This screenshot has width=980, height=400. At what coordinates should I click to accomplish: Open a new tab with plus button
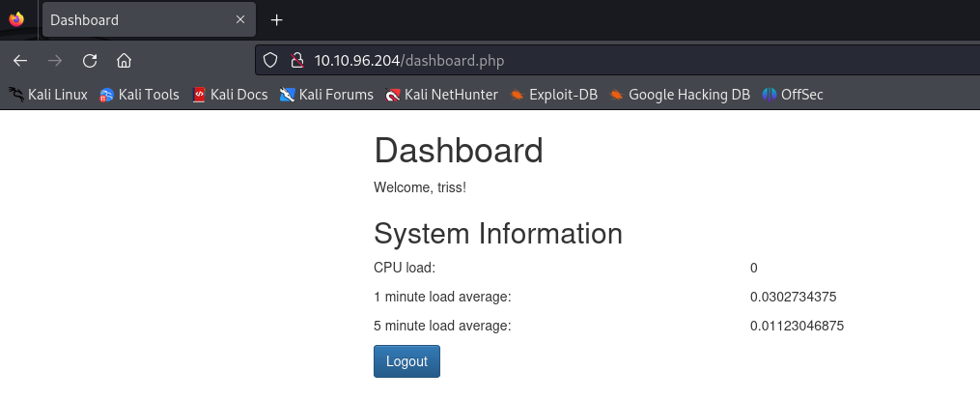click(277, 20)
